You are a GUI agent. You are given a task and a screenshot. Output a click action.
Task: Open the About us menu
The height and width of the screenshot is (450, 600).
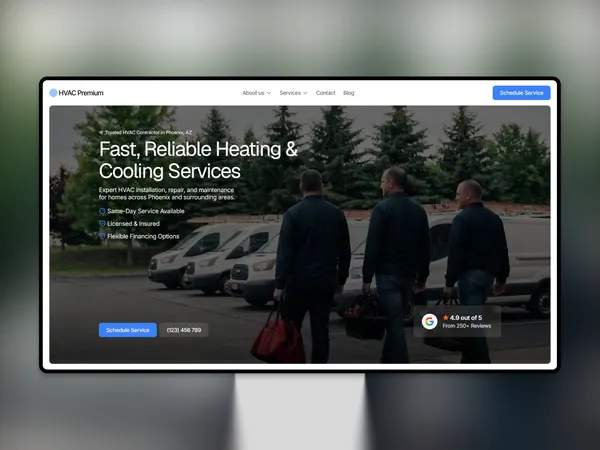coord(253,93)
